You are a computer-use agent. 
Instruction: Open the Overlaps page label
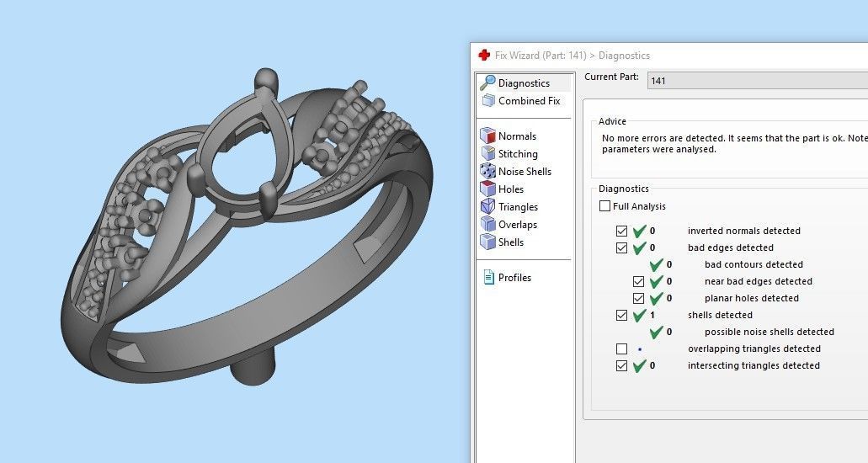518,225
